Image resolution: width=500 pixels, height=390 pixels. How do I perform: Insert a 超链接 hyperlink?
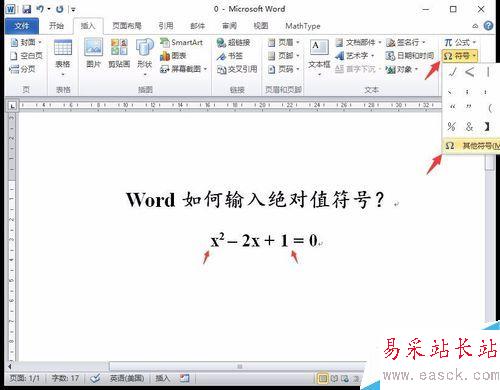[233, 42]
